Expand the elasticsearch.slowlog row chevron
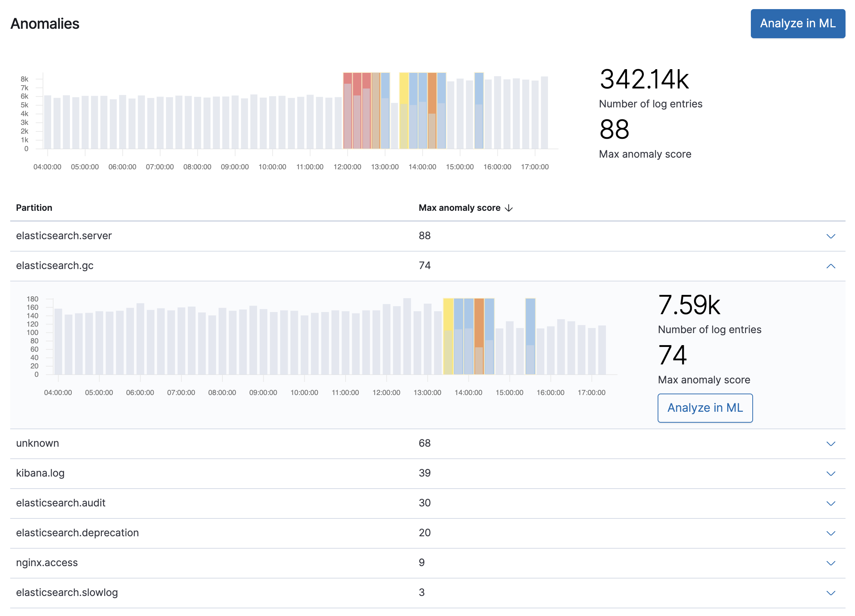The image size is (855, 616). 831,593
